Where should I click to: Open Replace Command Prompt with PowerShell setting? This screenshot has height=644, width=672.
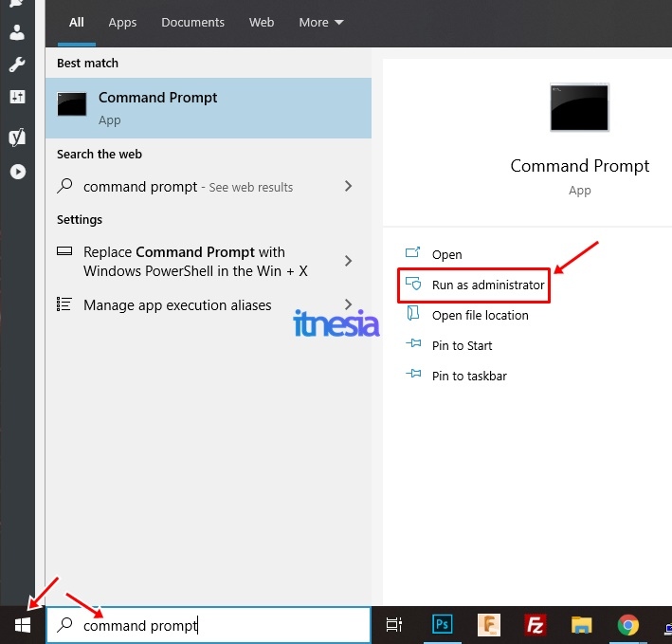[x=209, y=261]
